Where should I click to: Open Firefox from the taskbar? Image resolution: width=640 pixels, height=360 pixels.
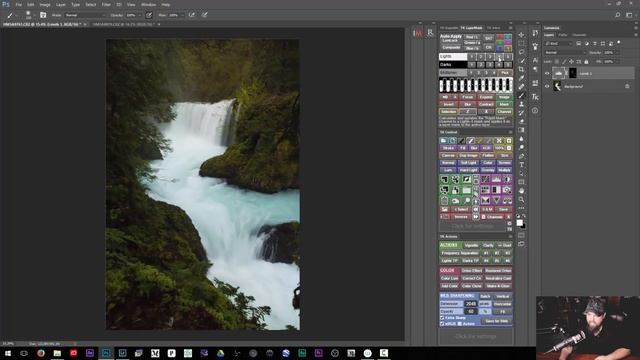coord(41,353)
